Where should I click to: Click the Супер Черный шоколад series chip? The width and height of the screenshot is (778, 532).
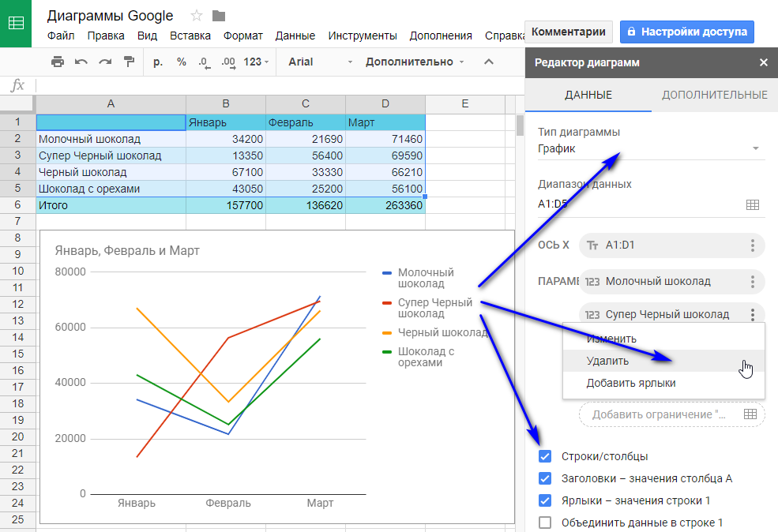click(672, 315)
